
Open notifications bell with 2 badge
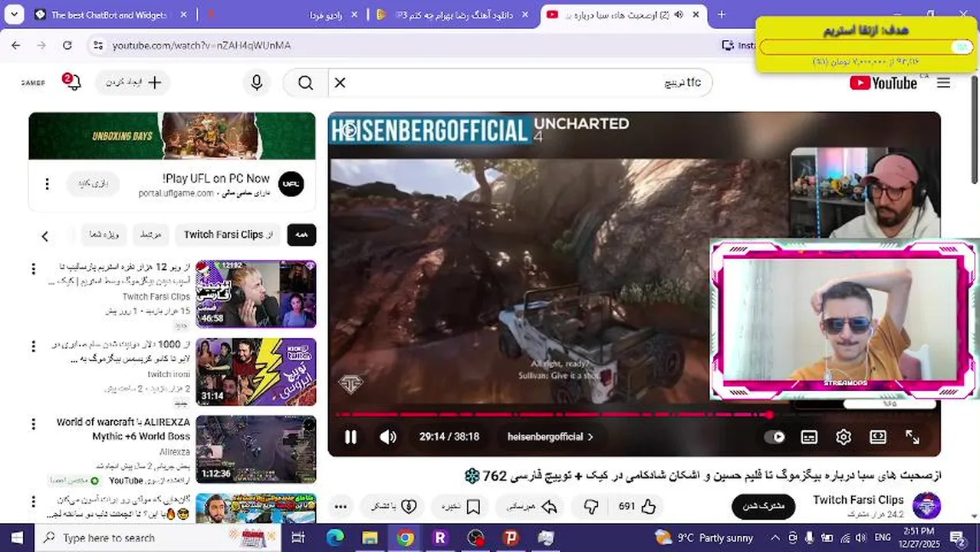pyautogui.click(x=73, y=82)
